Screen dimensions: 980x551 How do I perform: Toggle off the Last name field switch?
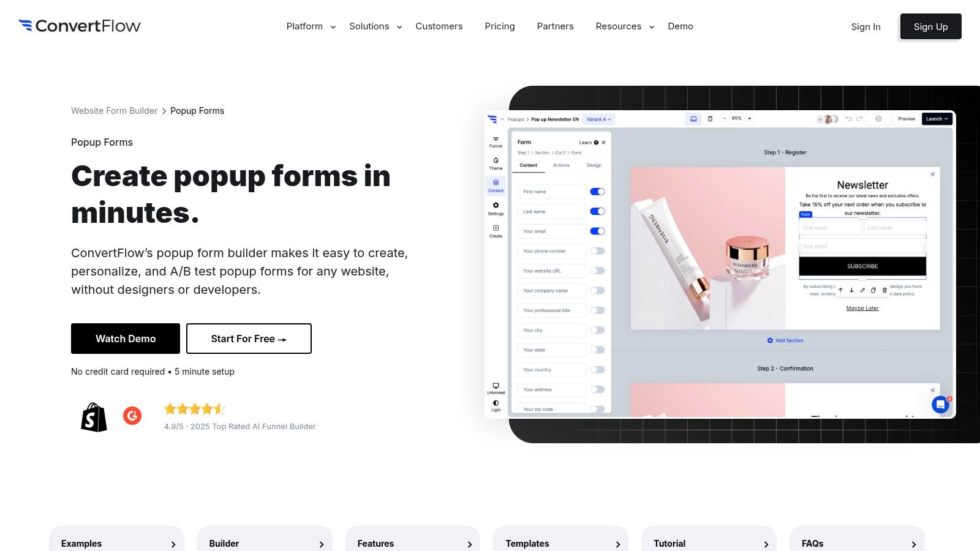[x=597, y=211]
